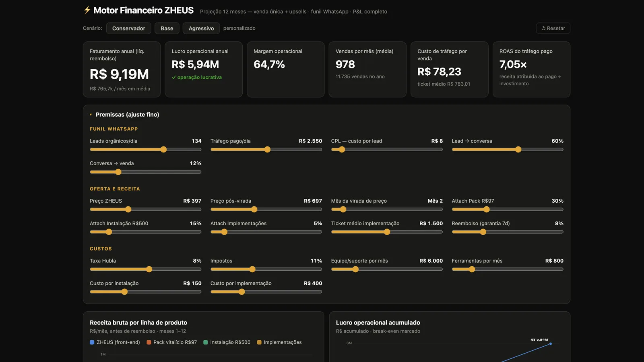Choose the Agressivo scenario
Viewport: 644px width, 362px height.
coord(201,28)
